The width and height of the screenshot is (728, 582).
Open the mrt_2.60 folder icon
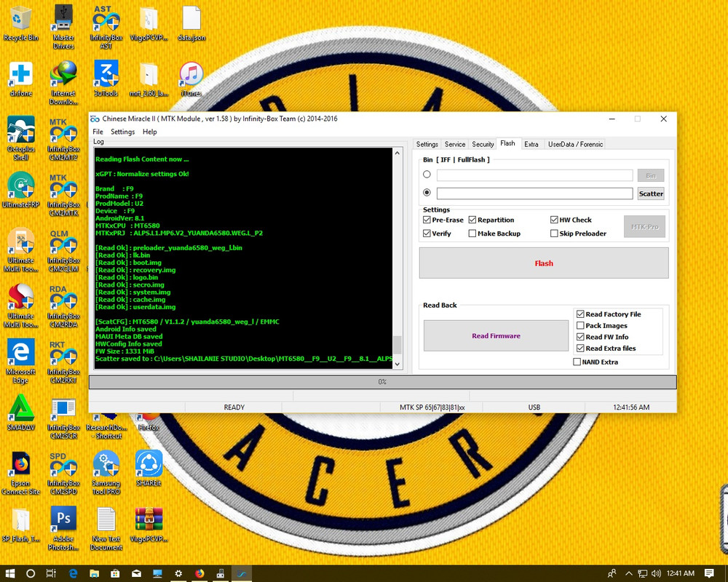(x=149, y=79)
